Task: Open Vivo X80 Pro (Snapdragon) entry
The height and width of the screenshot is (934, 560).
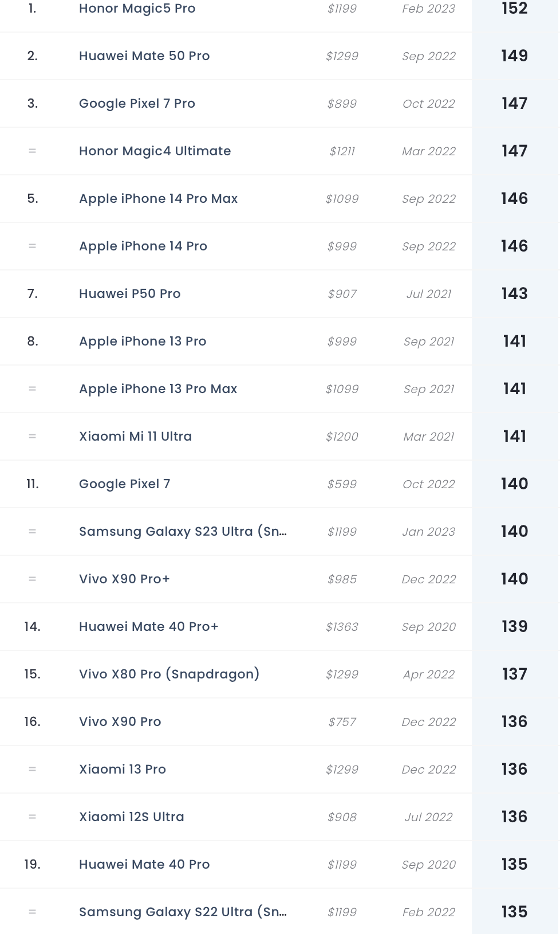Action: pos(169,674)
